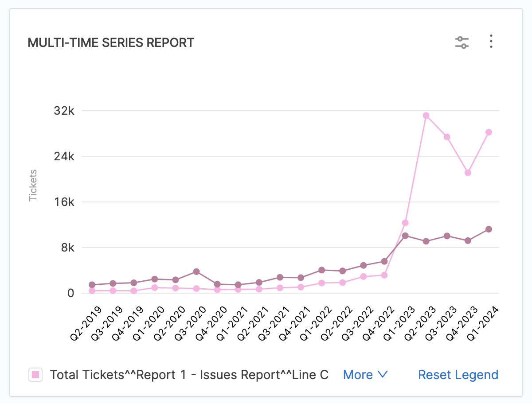Image resolution: width=532 pixels, height=403 pixels.
Task: Click the pink data point at Q3-2023
Action: click(447, 137)
